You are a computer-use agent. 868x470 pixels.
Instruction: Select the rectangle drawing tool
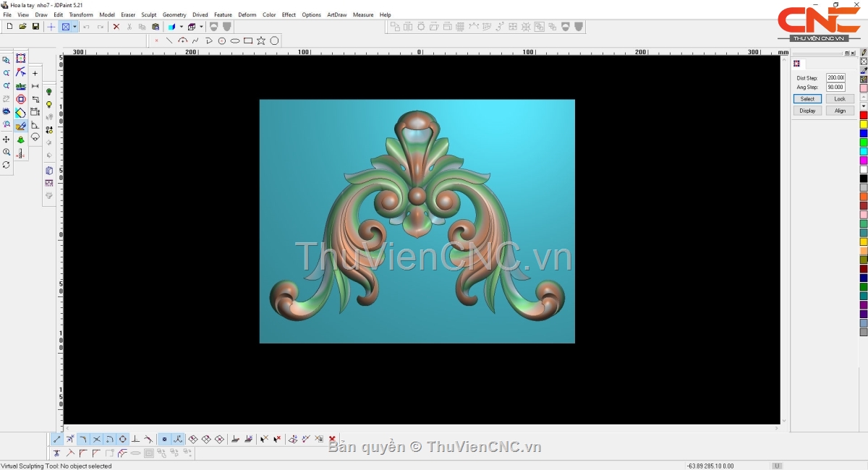(248, 40)
